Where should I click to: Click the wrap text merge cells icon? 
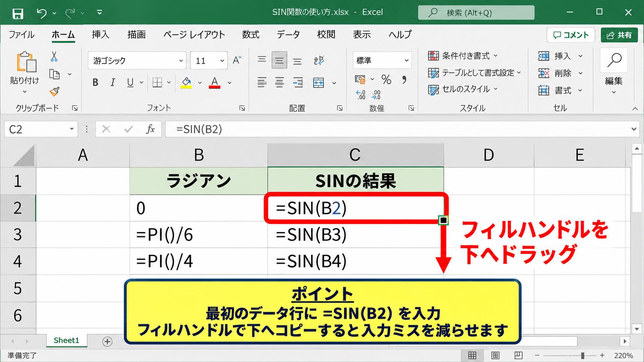pos(319,83)
